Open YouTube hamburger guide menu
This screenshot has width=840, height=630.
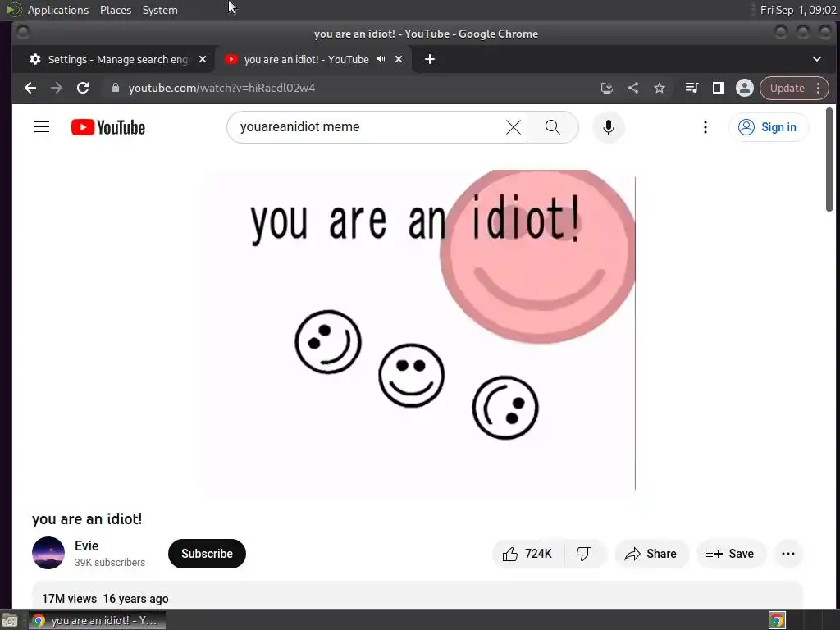click(x=42, y=127)
